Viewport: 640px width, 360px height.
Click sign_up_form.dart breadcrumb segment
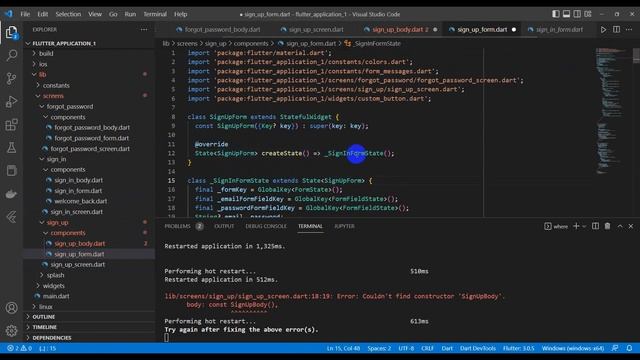(311, 43)
